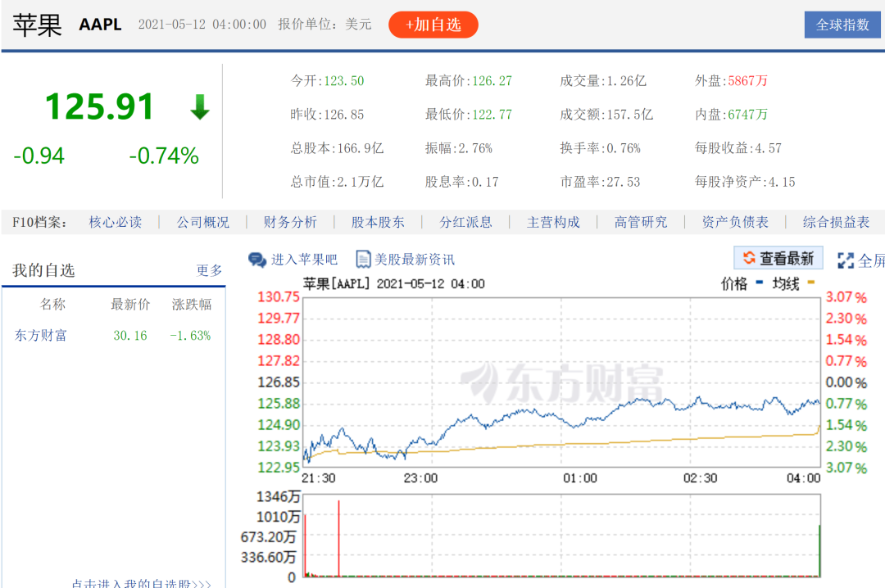Click the -0.94 price change value
The height and width of the screenshot is (588, 885).
pos(39,156)
